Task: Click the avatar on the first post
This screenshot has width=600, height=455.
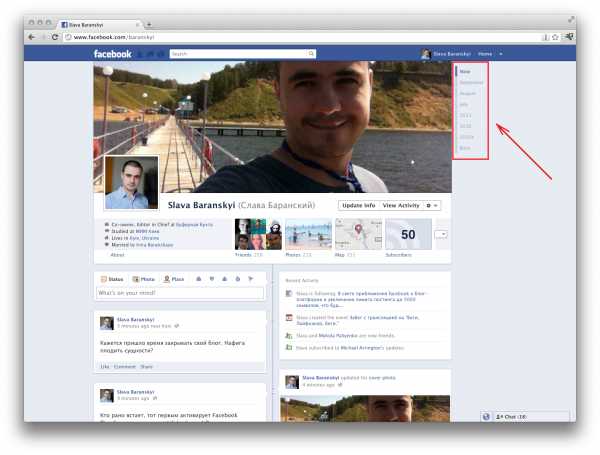Action: click(107, 323)
